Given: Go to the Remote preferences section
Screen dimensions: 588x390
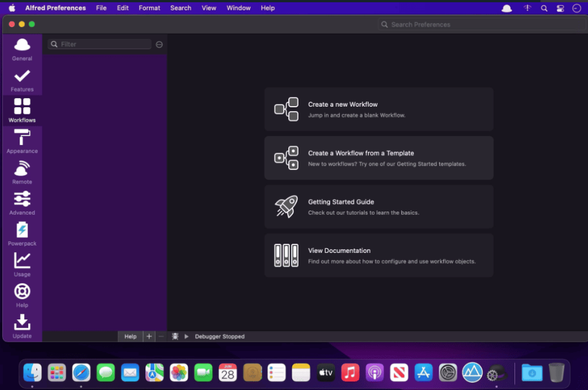Looking at the screenshot, I should click(22, 172).
